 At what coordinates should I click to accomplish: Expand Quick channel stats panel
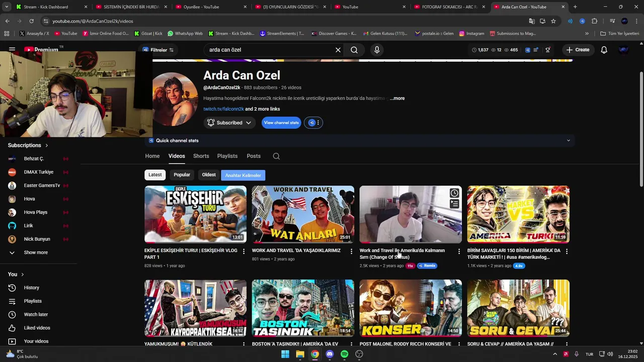click(569, 140)
